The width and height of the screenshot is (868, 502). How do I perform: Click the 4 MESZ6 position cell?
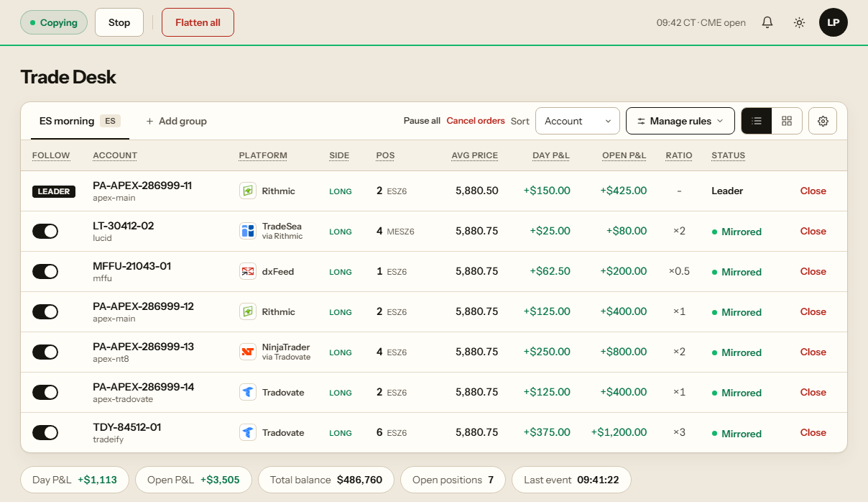[395, 231]
